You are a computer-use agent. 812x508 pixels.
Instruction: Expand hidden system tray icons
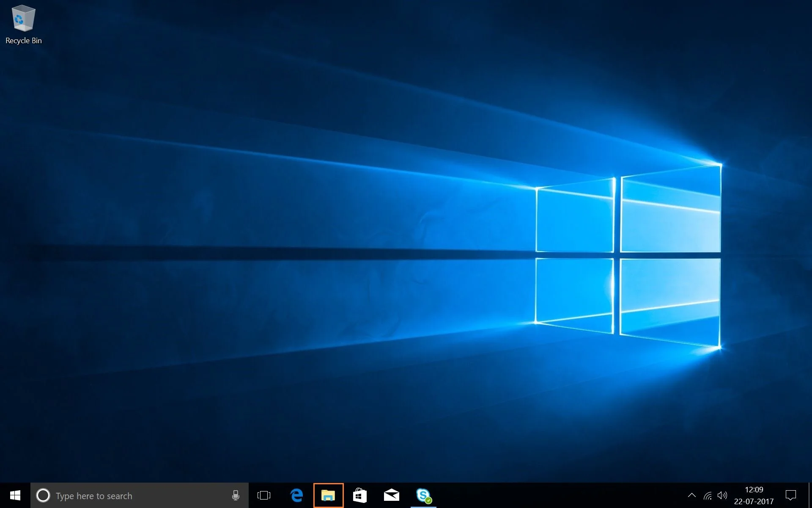pyautogui.click(x=692, y=495)
